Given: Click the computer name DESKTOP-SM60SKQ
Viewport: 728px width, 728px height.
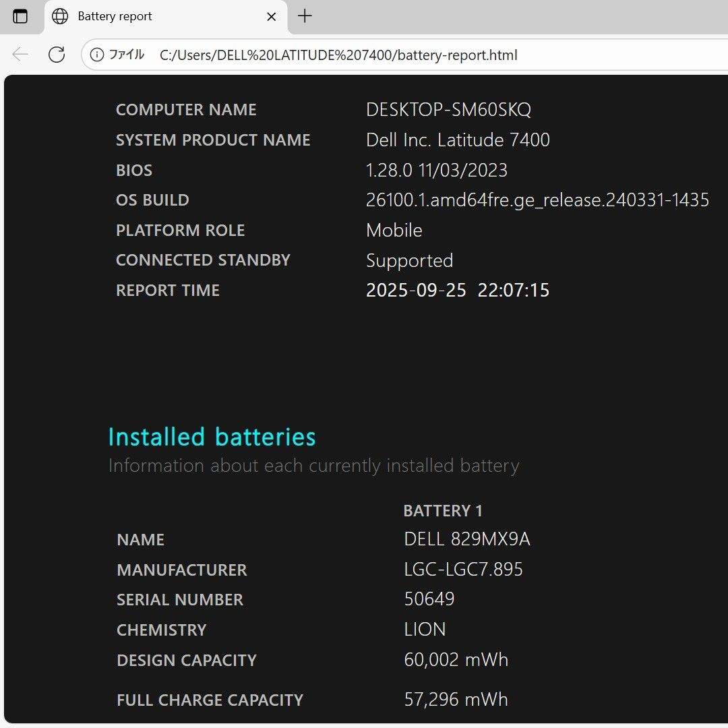Looking at the screenshot, I should [448, 109].
